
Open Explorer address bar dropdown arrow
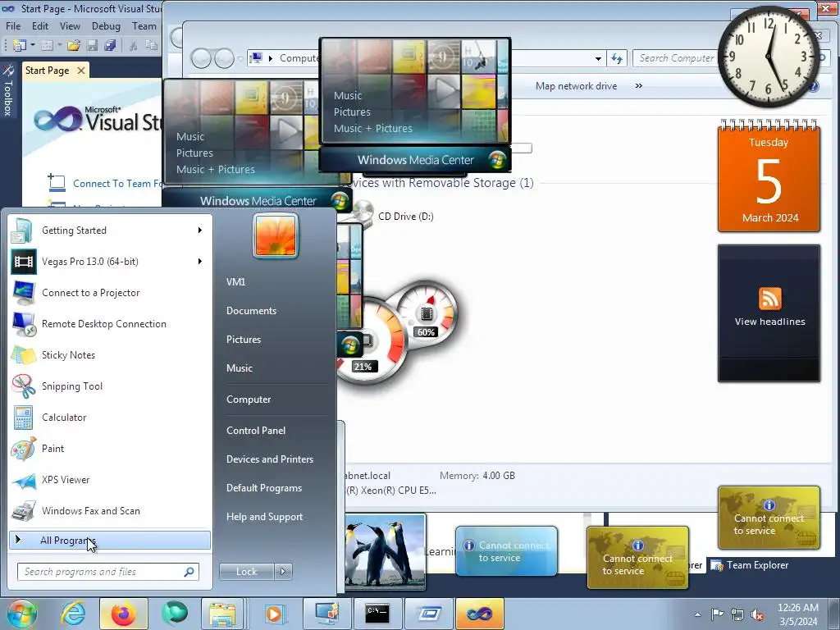point(598,58)
